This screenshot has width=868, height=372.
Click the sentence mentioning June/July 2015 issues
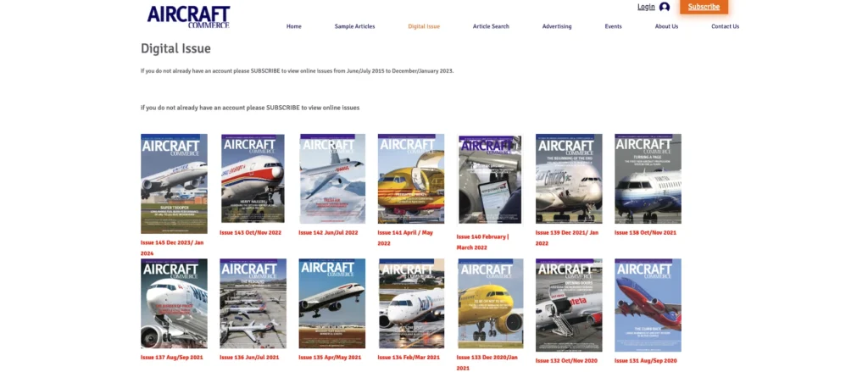pyautogui.click(x=298, y=71)
